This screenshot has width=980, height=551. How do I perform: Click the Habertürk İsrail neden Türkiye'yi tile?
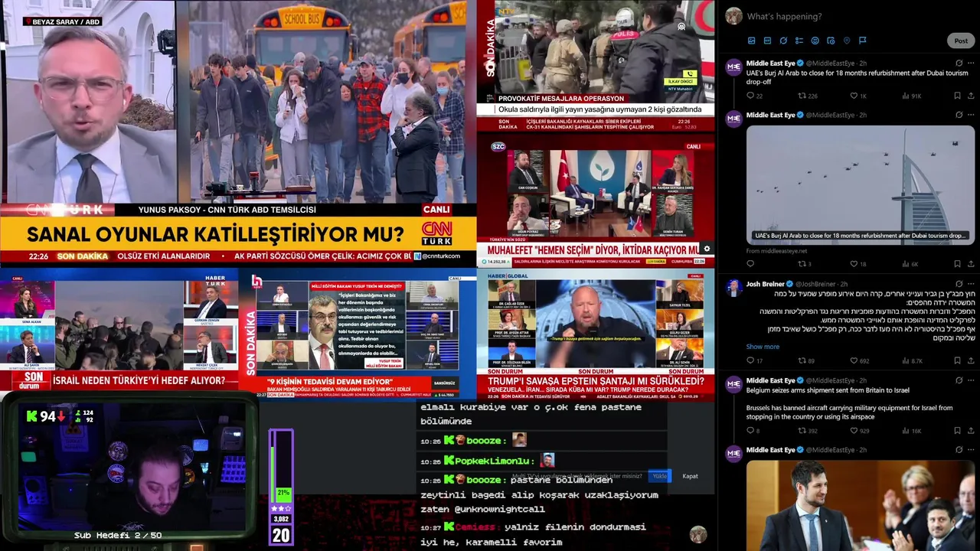119,334
